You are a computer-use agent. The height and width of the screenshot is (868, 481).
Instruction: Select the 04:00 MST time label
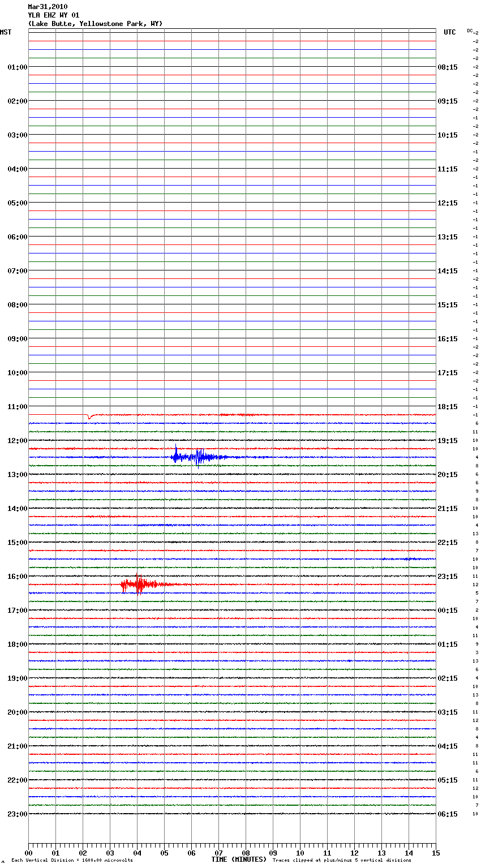coord(18,169)
